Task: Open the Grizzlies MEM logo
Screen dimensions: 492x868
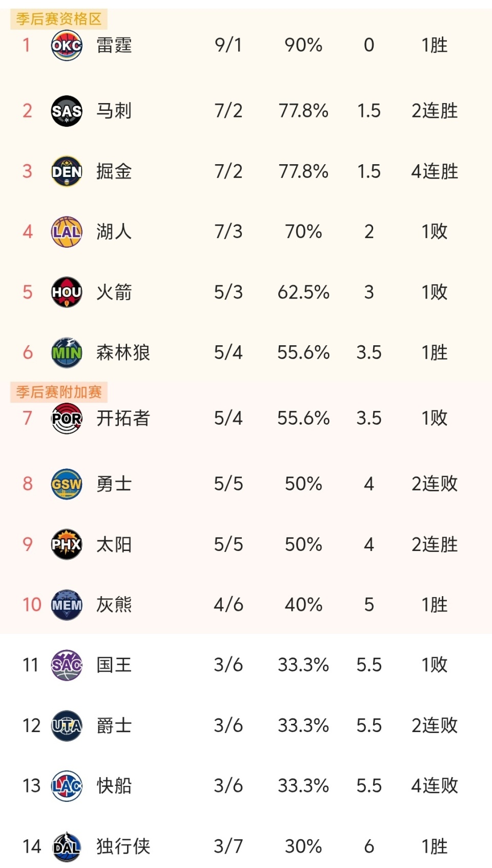Action: point(67,605)
